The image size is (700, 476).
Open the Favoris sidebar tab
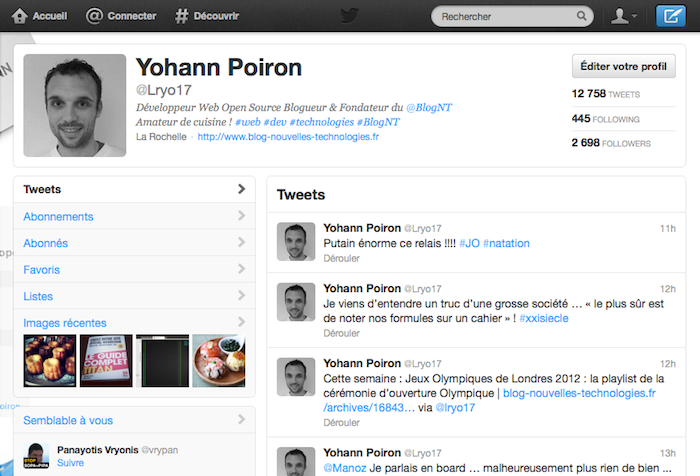[134, 269]
